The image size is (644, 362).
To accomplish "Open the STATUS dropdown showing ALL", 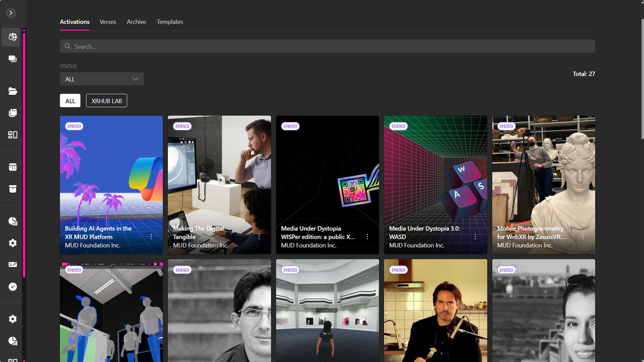I will tap(102, 79).
